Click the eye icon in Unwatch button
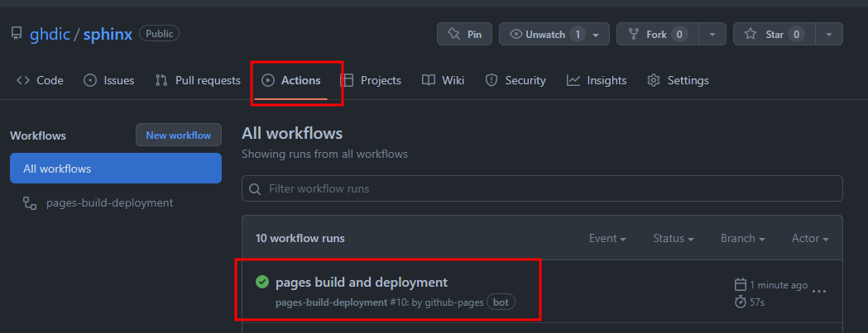Viewport: 868px width, 333px height. point(516,35)
